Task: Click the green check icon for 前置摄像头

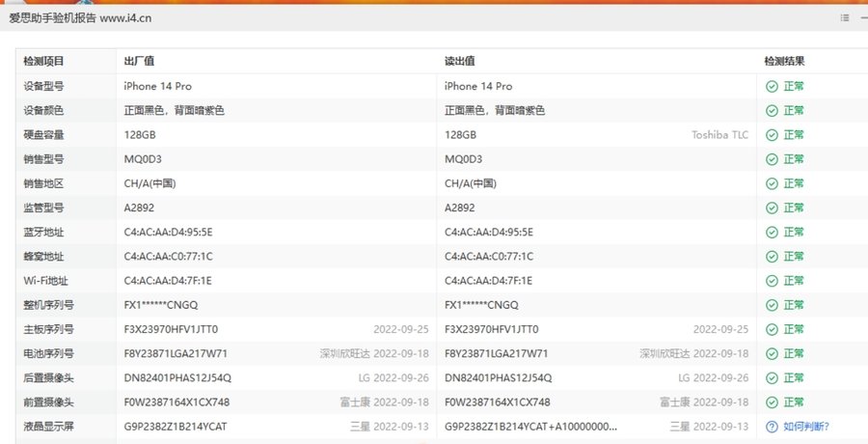Action: click(772, 402)
